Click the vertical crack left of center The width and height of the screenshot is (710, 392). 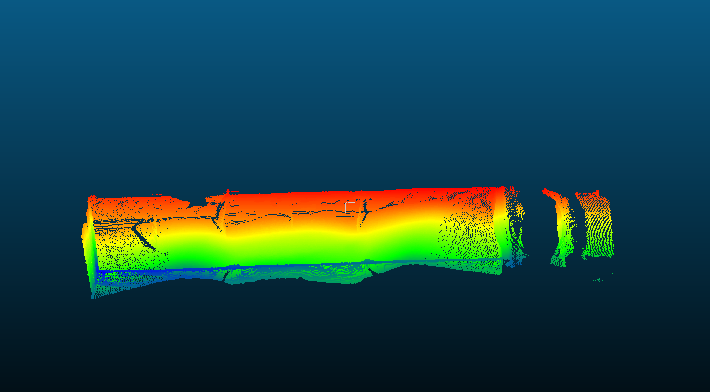(219, 215)
